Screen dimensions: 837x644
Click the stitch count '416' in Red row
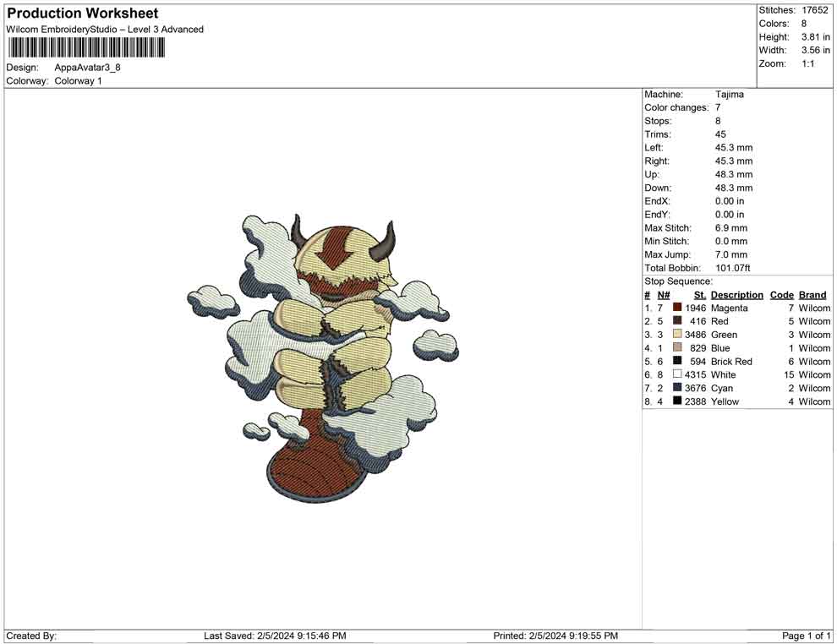697,321
